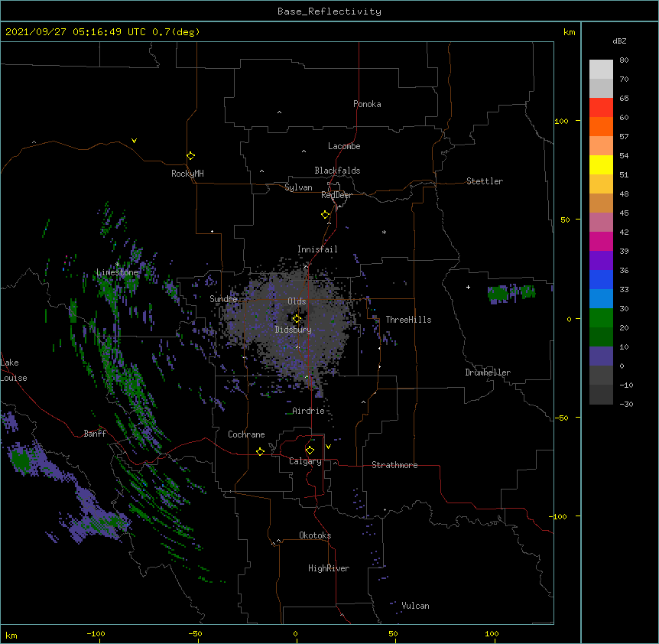Screen dimensions: 659x644
Task: Click the Base_Reflectivity title text
Action: [329, 11]
